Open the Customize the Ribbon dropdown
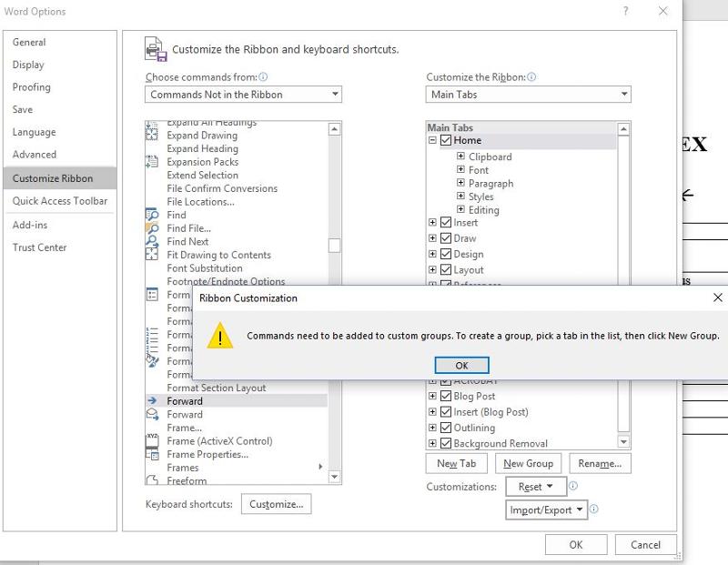 click(528, 95)
